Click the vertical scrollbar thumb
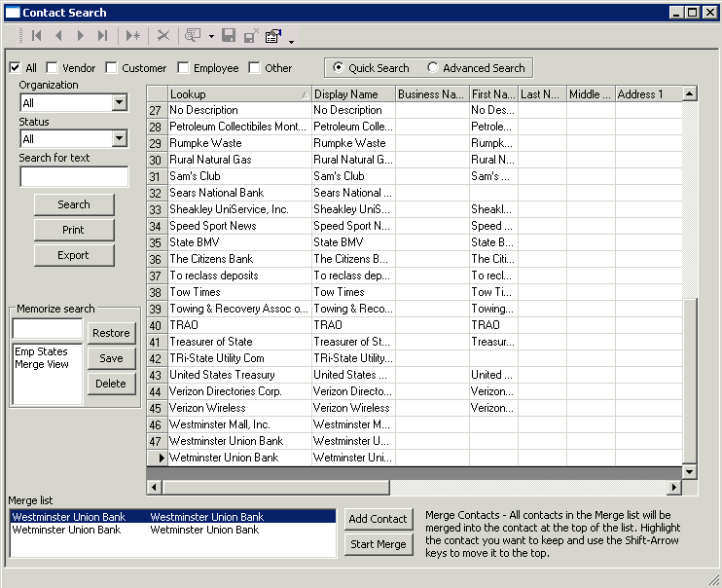 coord(689,380)
